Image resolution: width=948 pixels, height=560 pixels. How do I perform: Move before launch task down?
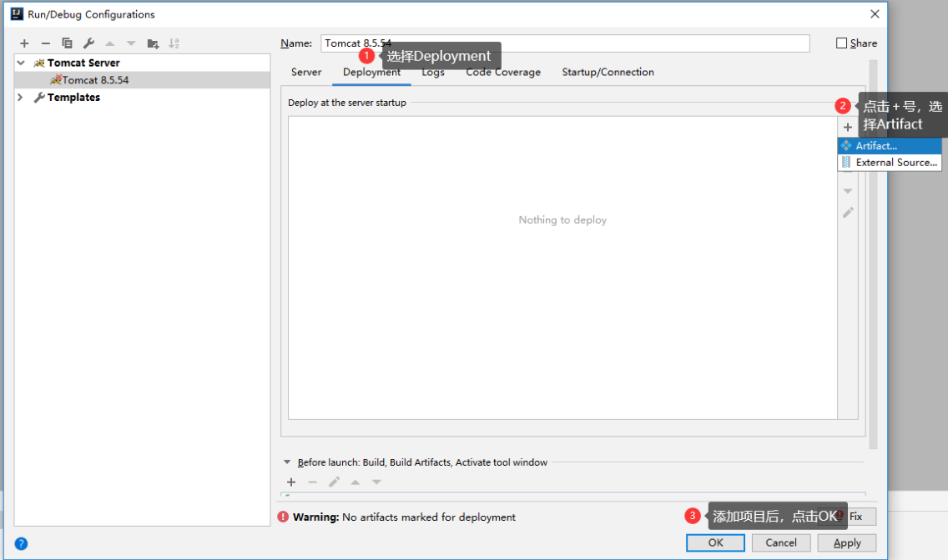click(x=376, y=482)
